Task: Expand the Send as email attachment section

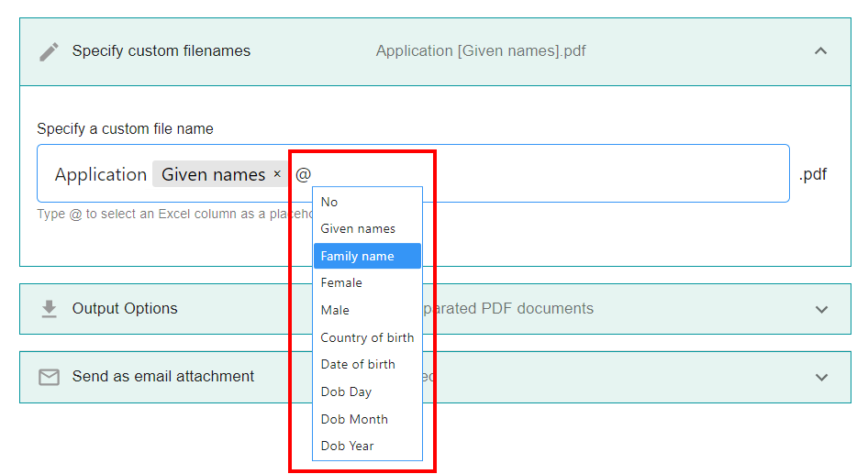Action: 820,377
